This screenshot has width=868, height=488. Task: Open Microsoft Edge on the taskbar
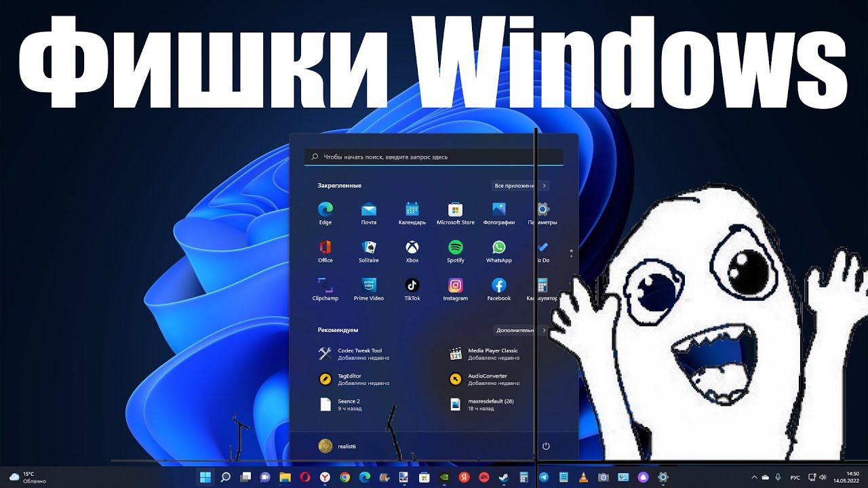[365, 476]
